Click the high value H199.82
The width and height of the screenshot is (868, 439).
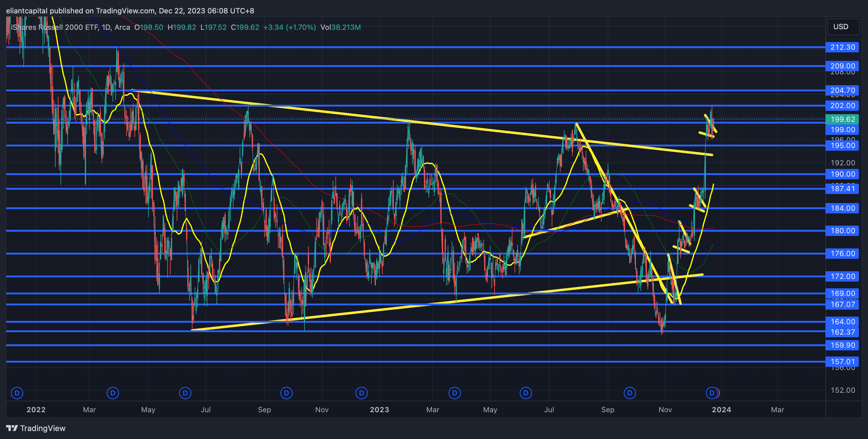pos(182,27)
